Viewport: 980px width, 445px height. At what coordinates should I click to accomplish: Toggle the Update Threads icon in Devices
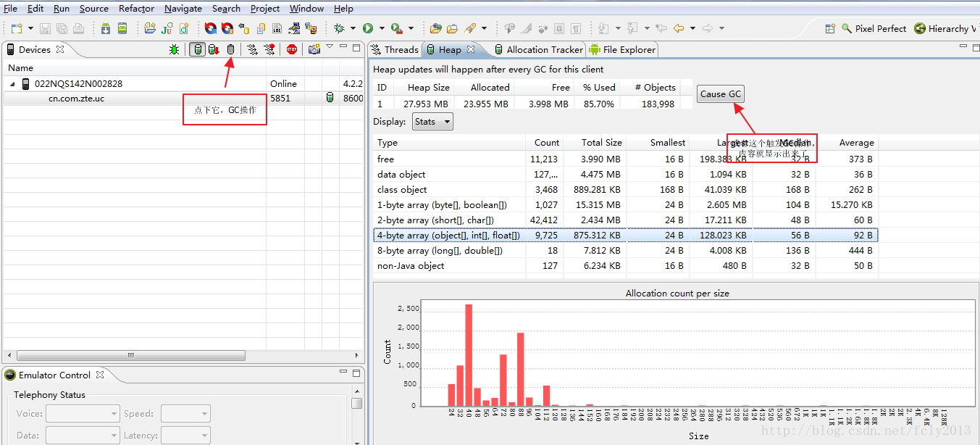[x=252, y=49]
